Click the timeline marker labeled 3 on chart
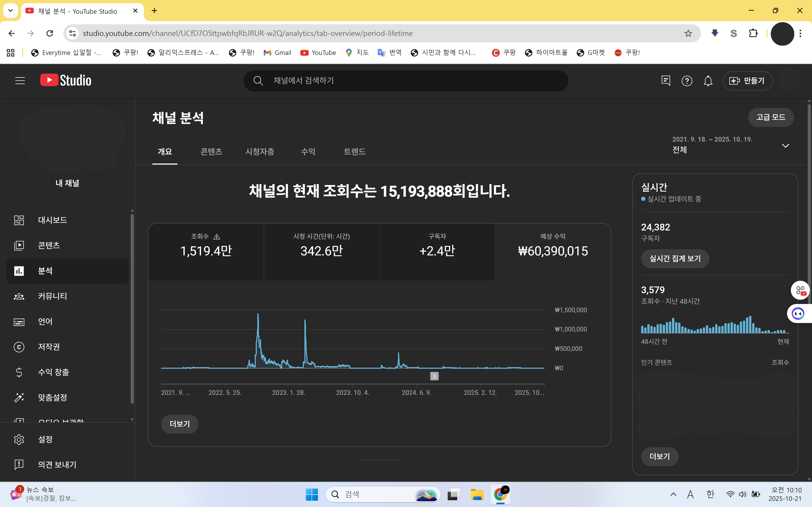 tap(434, 376)
